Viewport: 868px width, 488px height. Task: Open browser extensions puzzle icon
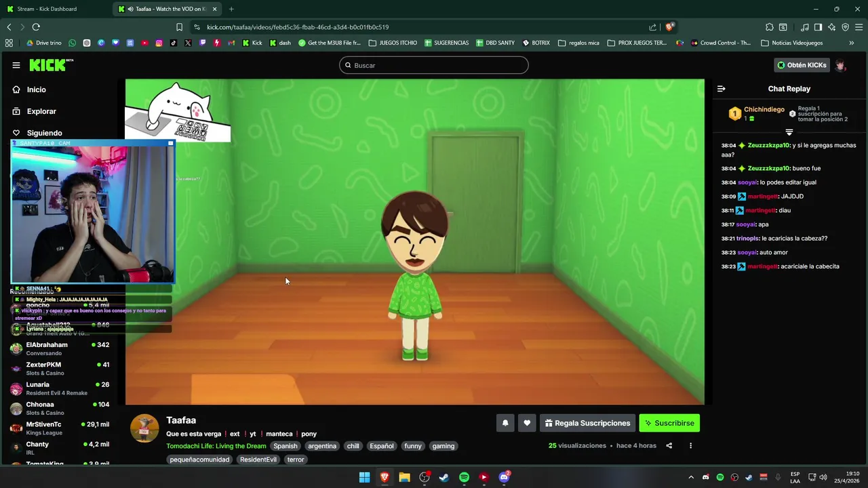click(769, 27)
